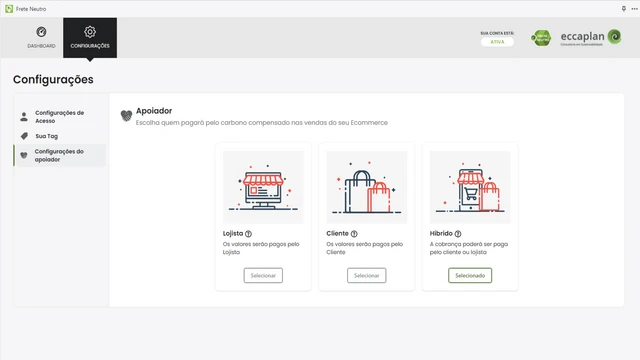Click the tag icon beside Sua Tag
Screen dimensions: 640x360
coord(24,136)
